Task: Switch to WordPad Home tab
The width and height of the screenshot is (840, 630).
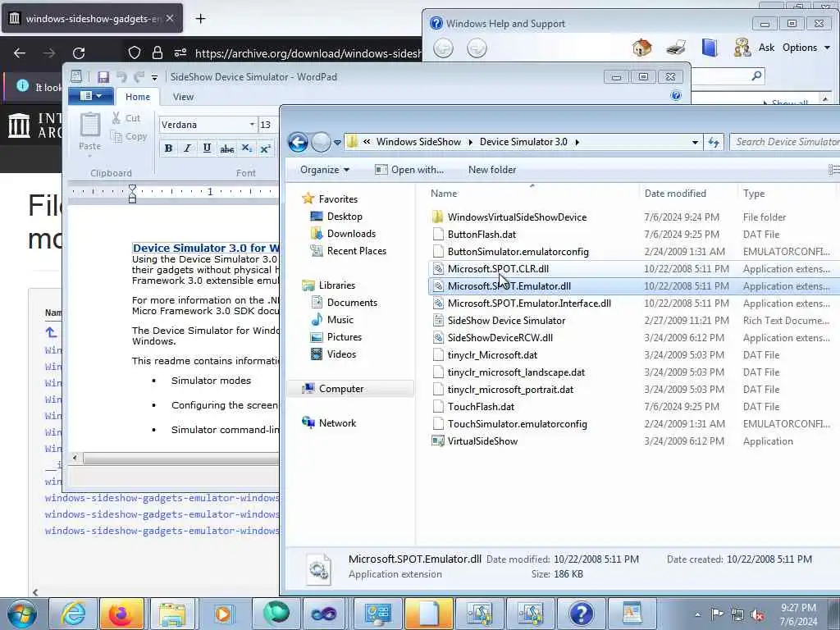Action: pos(138,97)
